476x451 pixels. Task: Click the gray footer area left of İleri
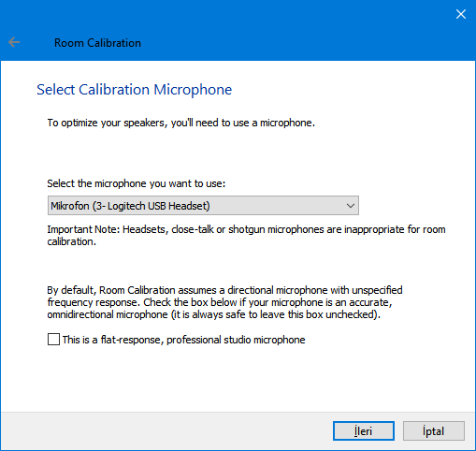166,431
